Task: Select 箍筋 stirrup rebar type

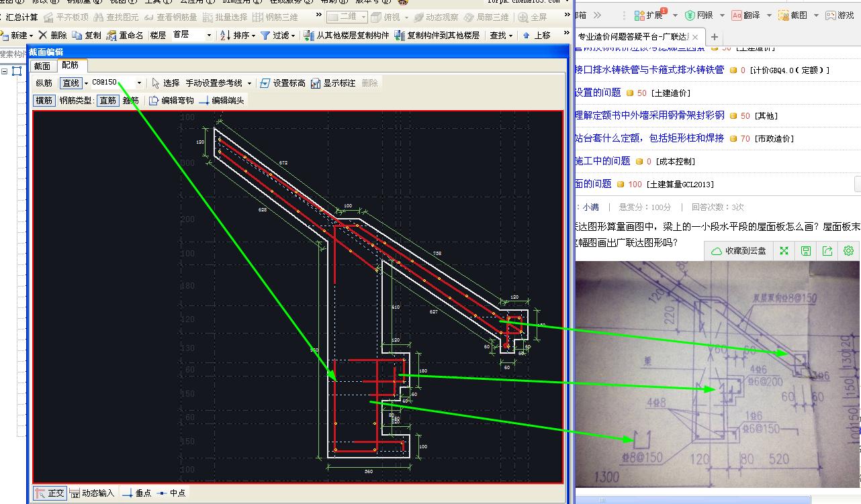Action: pos(130,100)
